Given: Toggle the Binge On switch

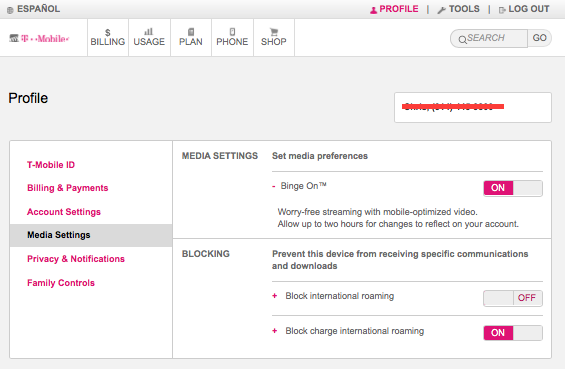Looking at the screenshot, I should [x=513, y=188].
